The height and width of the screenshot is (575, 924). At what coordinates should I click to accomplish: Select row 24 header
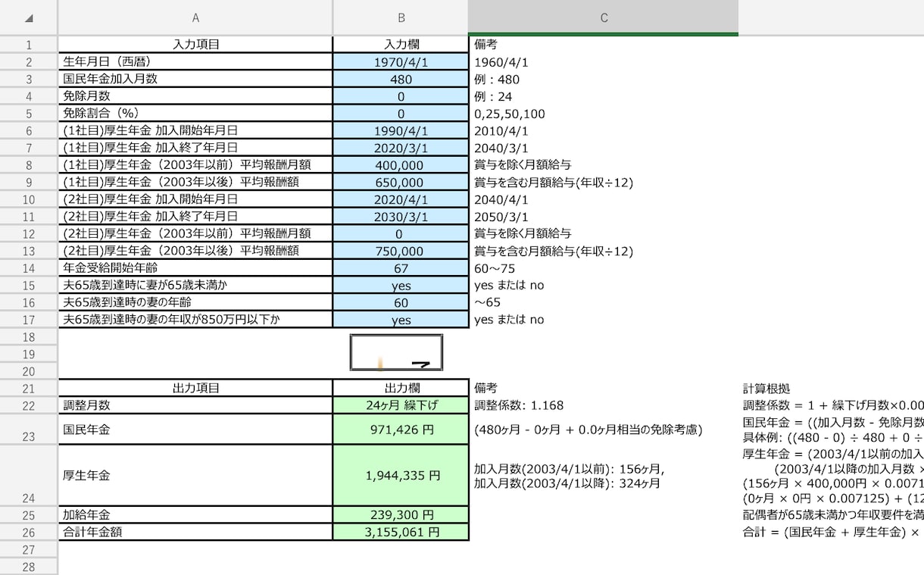29,476
